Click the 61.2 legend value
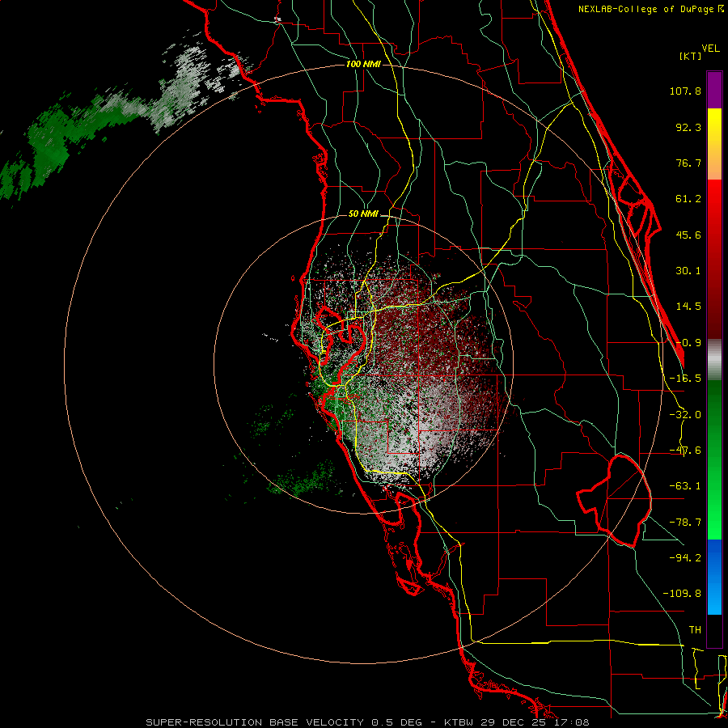The image size is (728, 728). (x=688, y=199)
